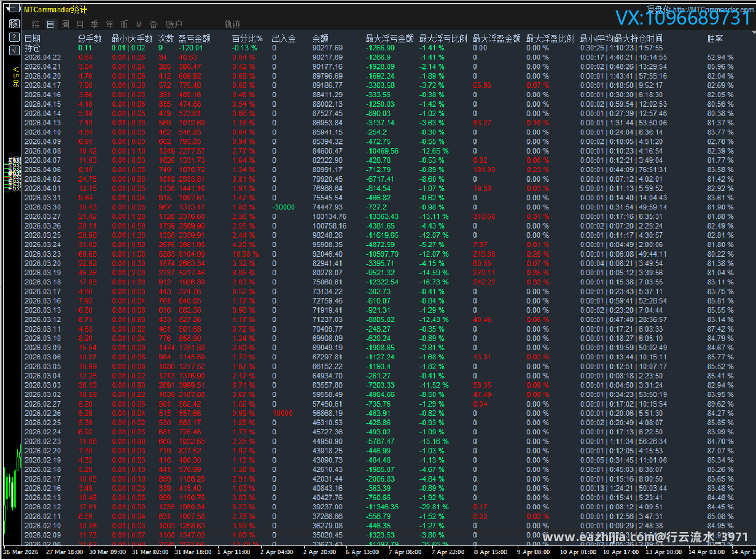Click the 最大浮盈金额 column header

pyautogui.click(x=497, y=38)
